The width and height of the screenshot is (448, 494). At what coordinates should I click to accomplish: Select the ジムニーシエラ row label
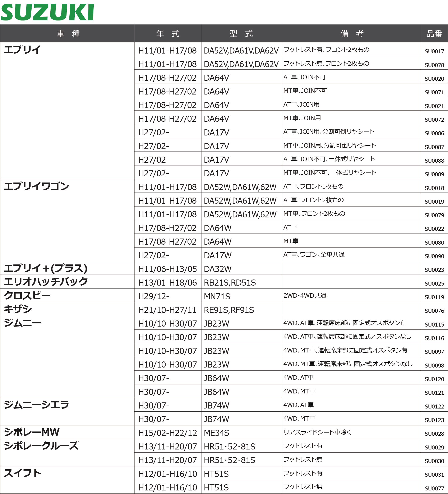click(x=36, y=405)
